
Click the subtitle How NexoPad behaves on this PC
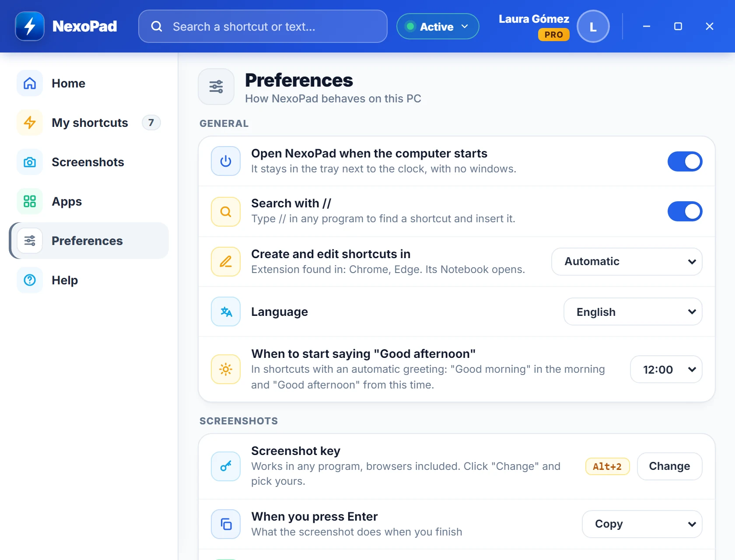click(333, 98)
